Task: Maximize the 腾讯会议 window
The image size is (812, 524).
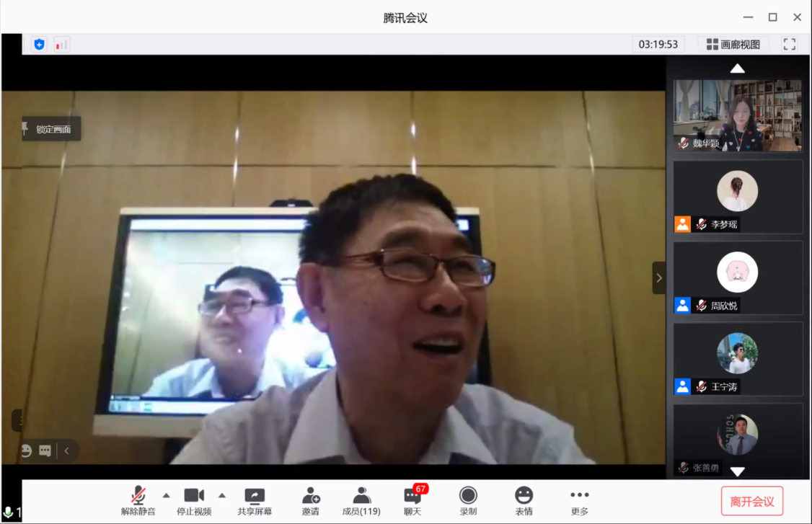Action: [772, 17]
